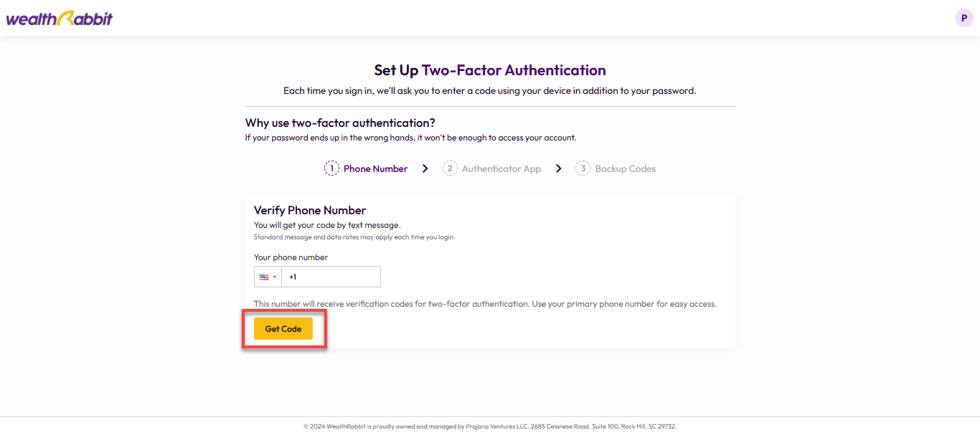Click the chevron after Phone Number step
980x435 pixels.
[x=425, y=168]
